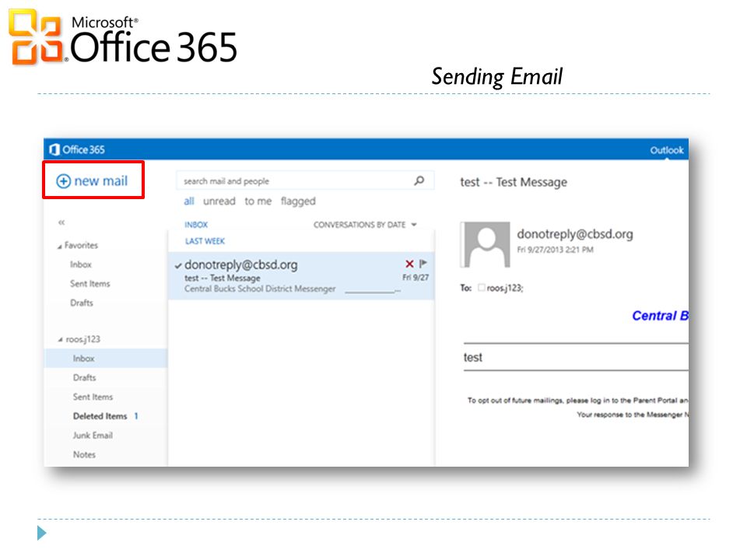747x560 pixels.
Task: Open Sent Items under roos.j123
Action: pyautogui.click(x=93, y=397)
